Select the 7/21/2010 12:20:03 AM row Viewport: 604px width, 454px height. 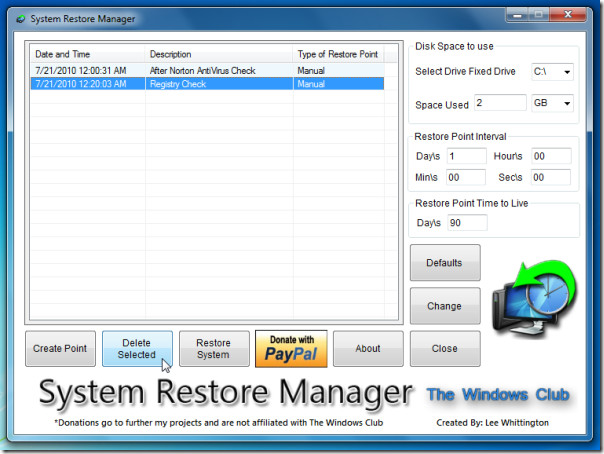(207, 84)
